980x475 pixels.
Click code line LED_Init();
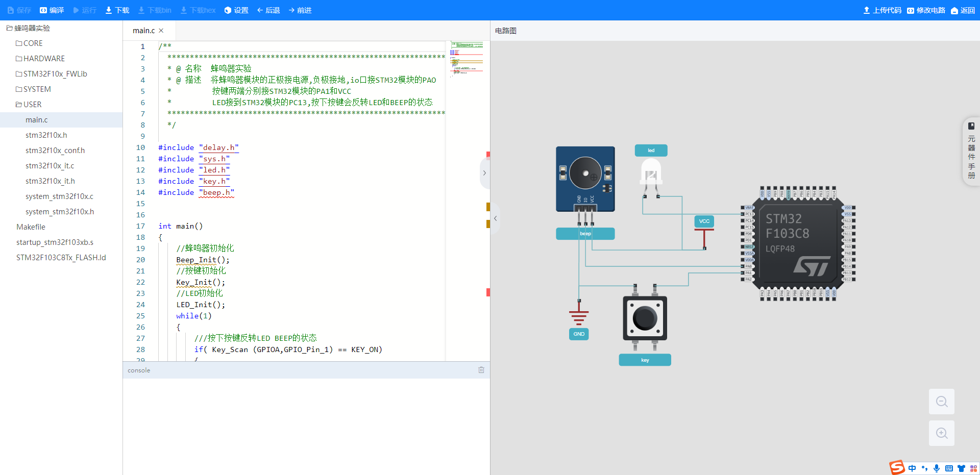201,305
